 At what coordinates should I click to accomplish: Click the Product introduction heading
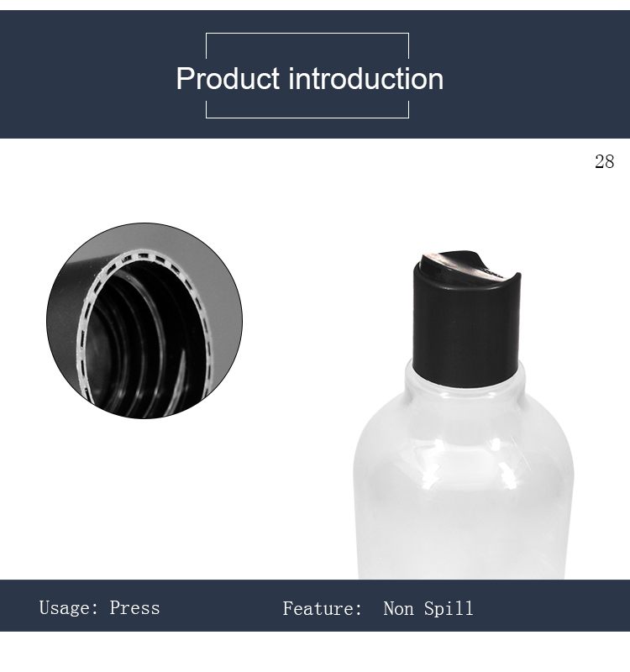pyautogui.click(x=309, y=79)
